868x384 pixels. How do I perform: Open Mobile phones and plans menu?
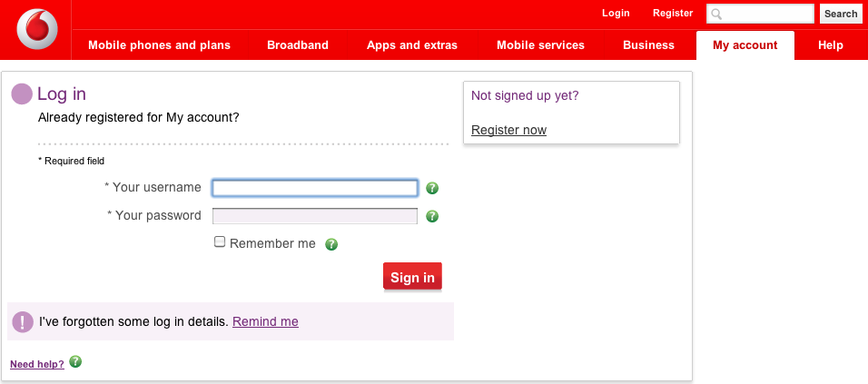(x=159, y=45)
